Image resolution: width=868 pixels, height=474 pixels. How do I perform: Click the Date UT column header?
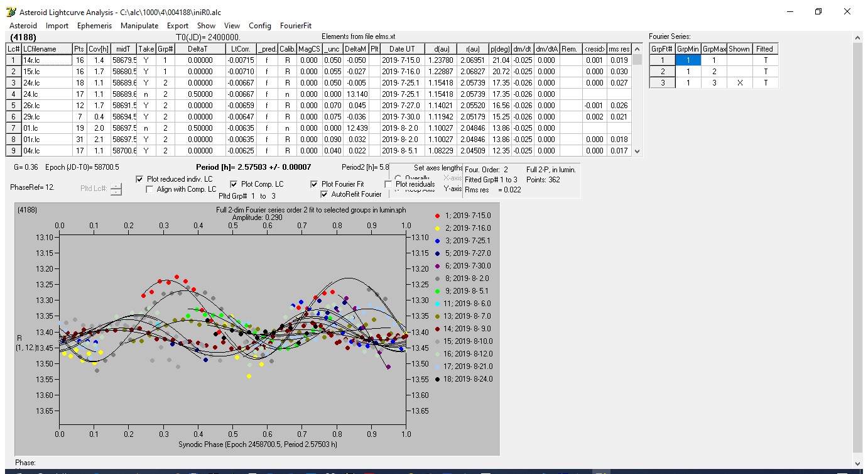tap(402, 49)
